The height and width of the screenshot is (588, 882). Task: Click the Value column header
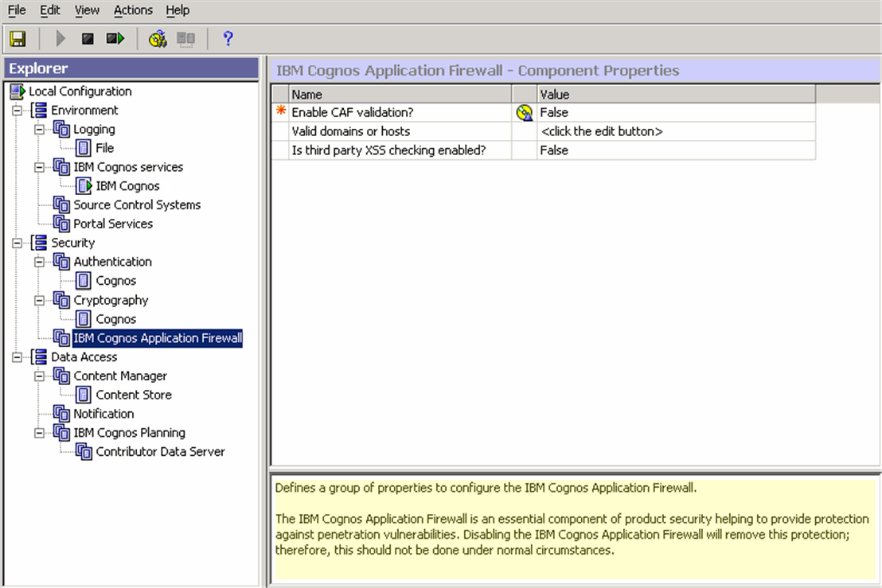(676, 94)
